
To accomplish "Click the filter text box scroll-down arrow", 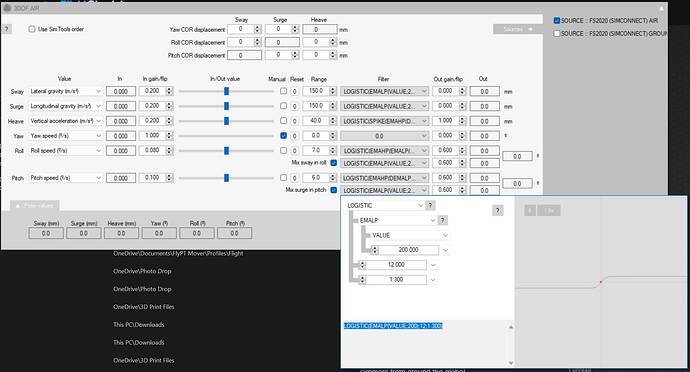I will point(510,363).
